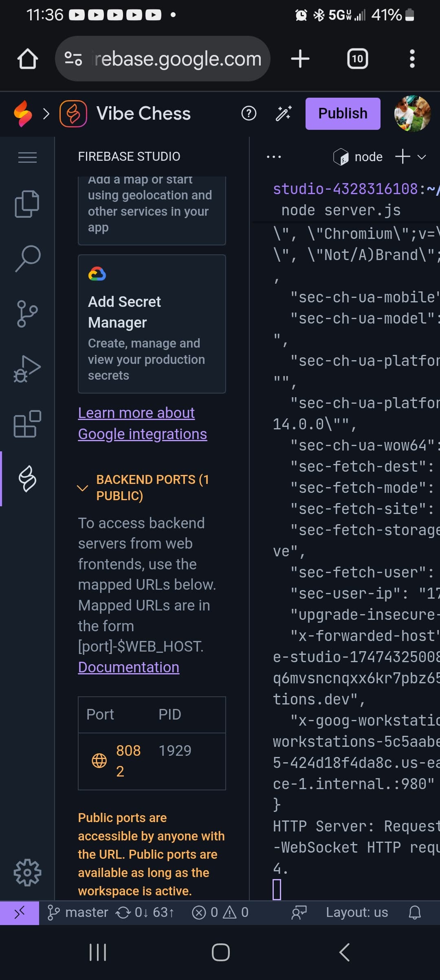Tap the browser home icon
This screenshot has width=440, height=980.
pyautogui.click(x=28, y=59)
